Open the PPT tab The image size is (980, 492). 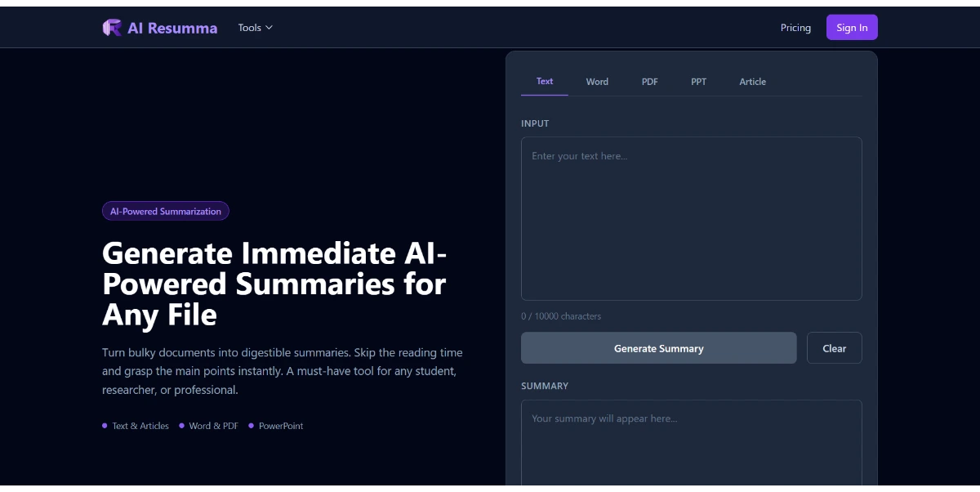699,82
